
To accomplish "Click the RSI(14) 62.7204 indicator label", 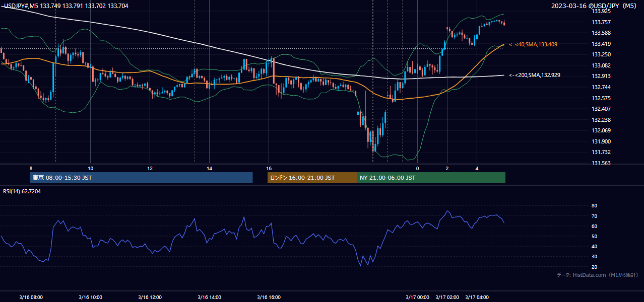I will click(x=22, y=191).
